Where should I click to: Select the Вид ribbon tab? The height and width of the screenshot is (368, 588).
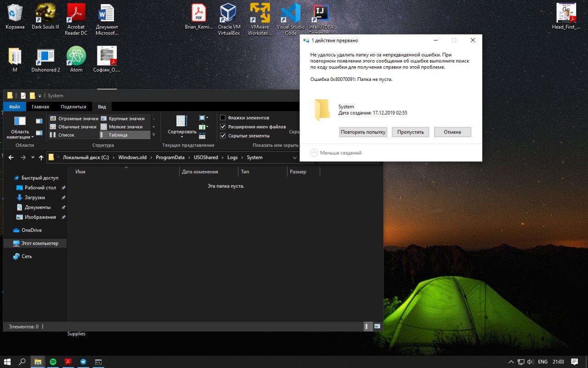point(102,107)
